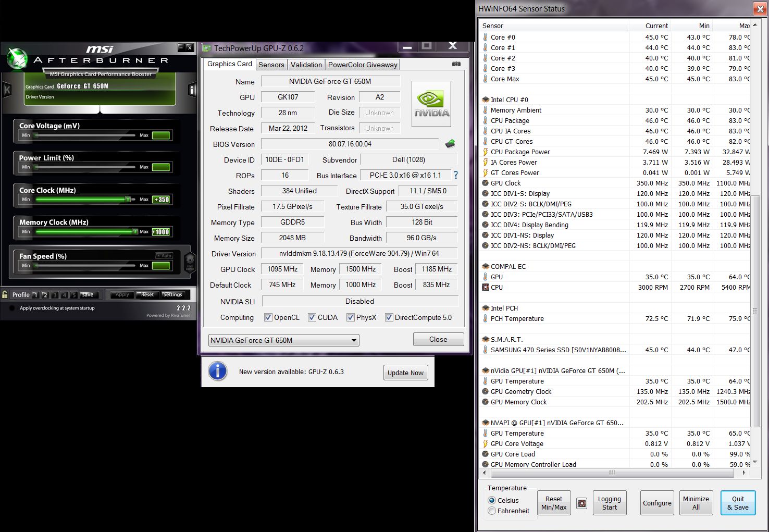769x532 pixels.
Task: Click the Intel PCH group icon
Action: [x=486, y=308]
